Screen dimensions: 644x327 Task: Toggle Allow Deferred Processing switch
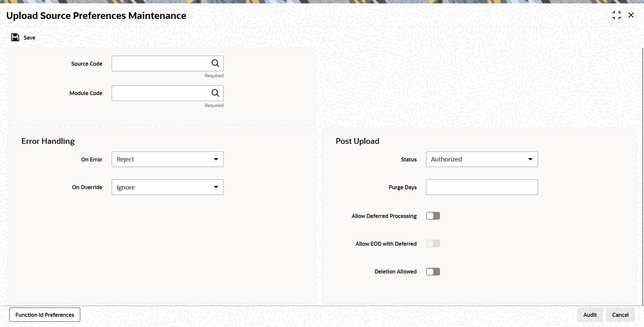pos(433,216)
